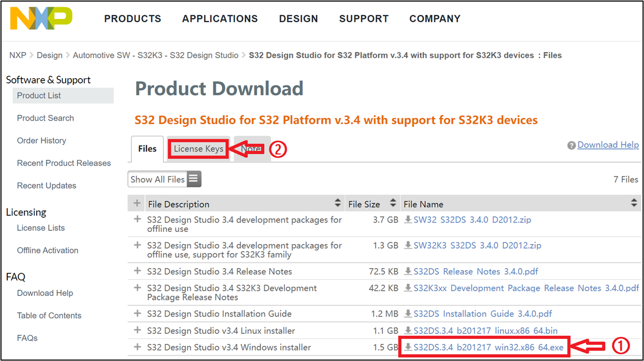Click the NXP logo
The image size is (644, 361).
tap(41, 18)
